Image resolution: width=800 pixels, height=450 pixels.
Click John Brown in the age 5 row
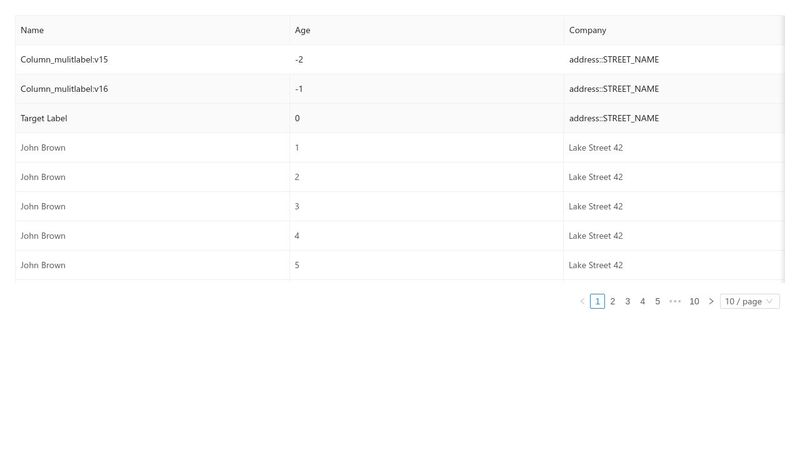(43, 265)
